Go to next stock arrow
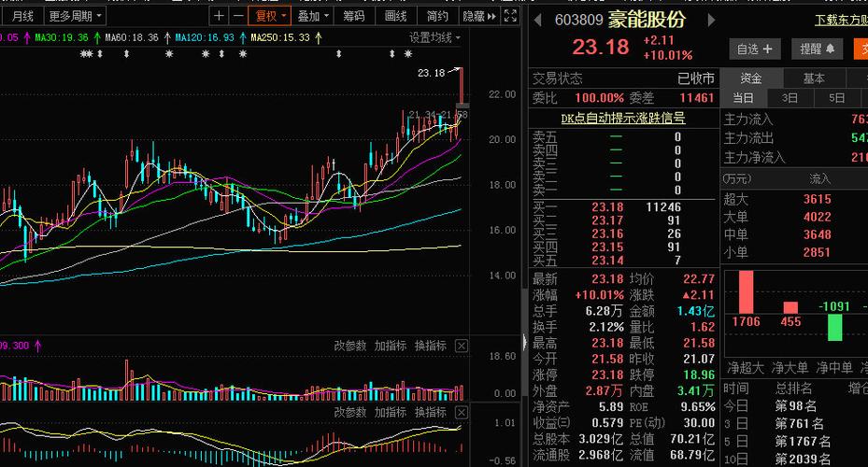The width and height of the screenshot is (868, 467). pyautogui.click(x=711, y=21)
